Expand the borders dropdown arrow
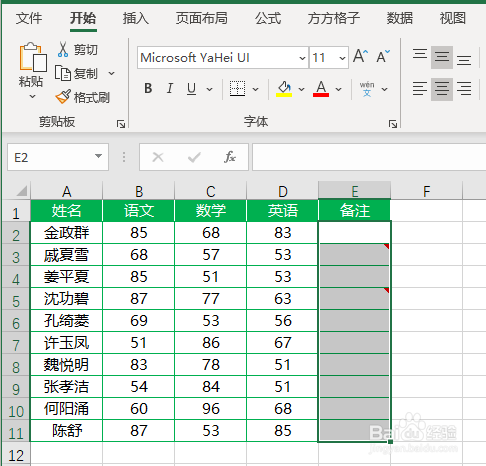Image resolution: width=486 pixels, height=466 pixels. (x=255, y=89)
